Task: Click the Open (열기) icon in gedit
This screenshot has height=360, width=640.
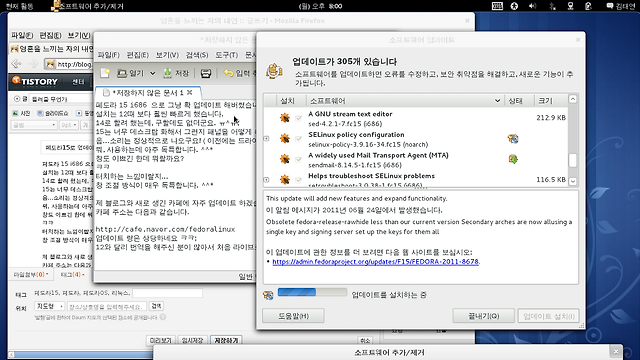Action: (122, 73)
